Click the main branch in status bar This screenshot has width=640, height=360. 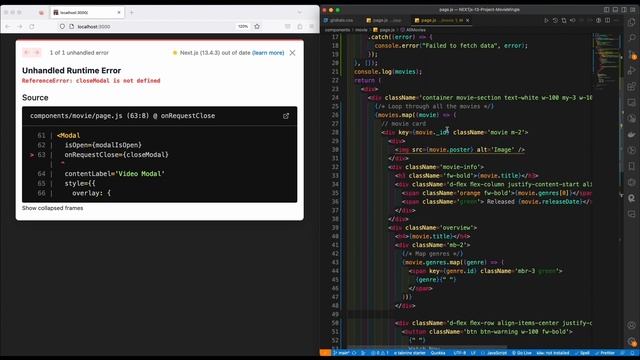pyautogui.click(x=342, y=353)
